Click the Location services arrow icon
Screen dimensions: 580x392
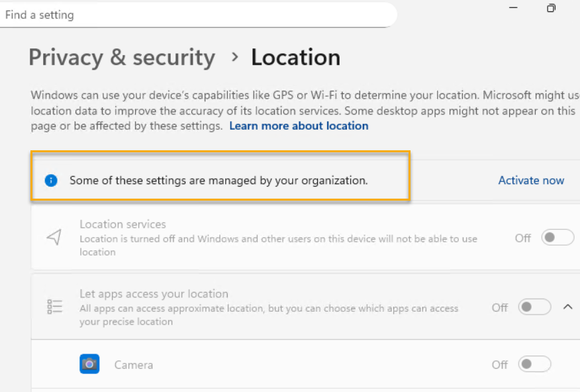(54, 238)
